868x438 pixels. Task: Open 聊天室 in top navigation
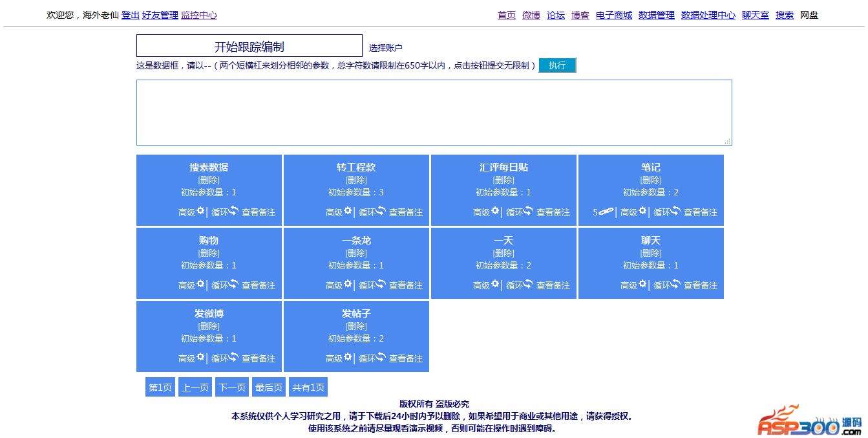[756, 15]
